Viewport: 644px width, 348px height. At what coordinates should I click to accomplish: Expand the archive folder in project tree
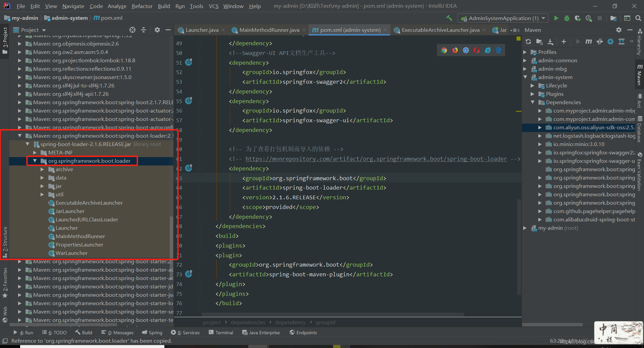42,169
